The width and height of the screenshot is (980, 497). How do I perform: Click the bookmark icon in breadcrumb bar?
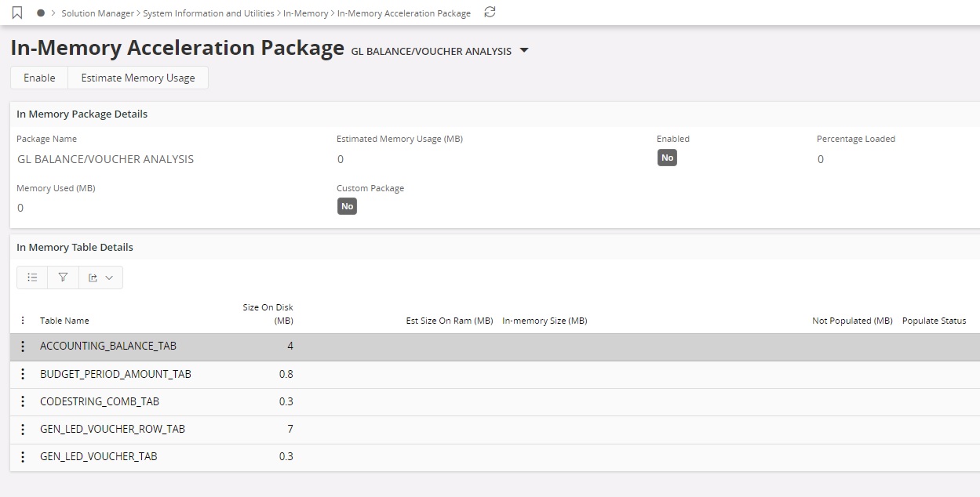(17, 13)
